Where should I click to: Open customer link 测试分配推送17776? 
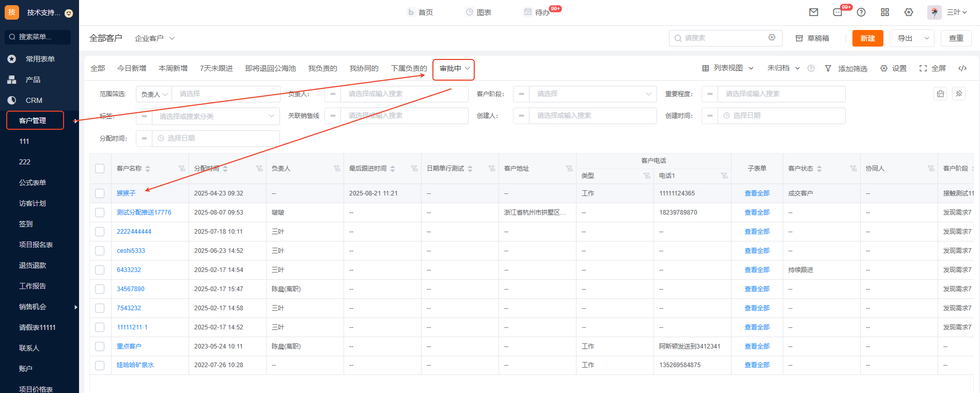(x=144, y=213)
